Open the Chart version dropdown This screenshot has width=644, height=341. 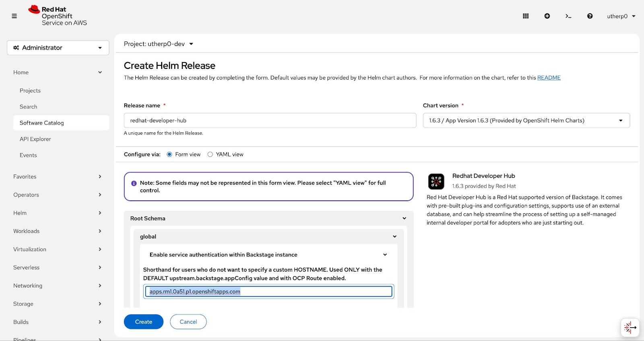pos(526,121)
